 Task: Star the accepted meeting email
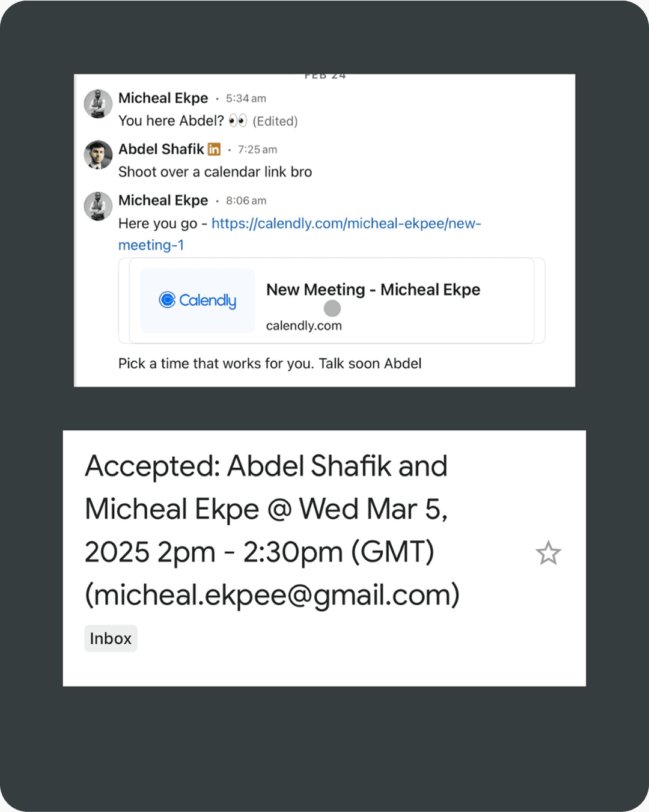[x=548, y=554]
